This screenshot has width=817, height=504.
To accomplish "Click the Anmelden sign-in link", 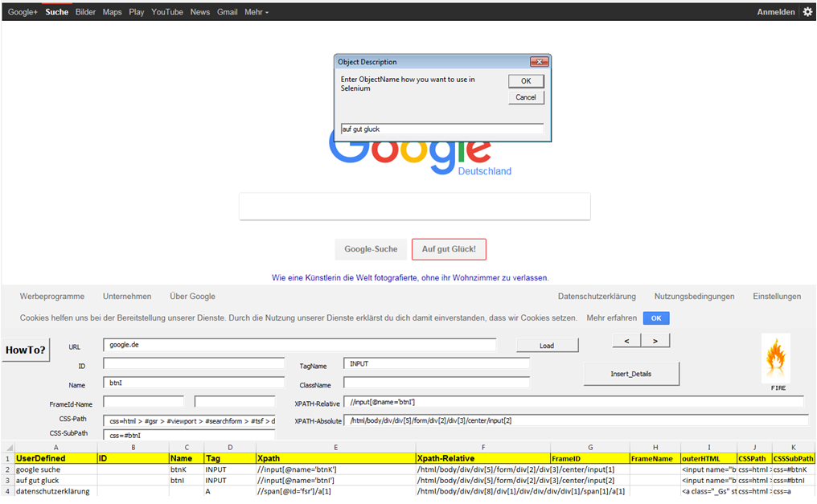I will click(x=775, y=11).
